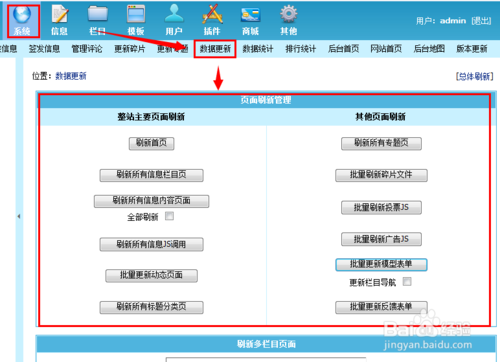500x362 pixels.
Task: Click the [退出] logout link
Action: (481, 21)
